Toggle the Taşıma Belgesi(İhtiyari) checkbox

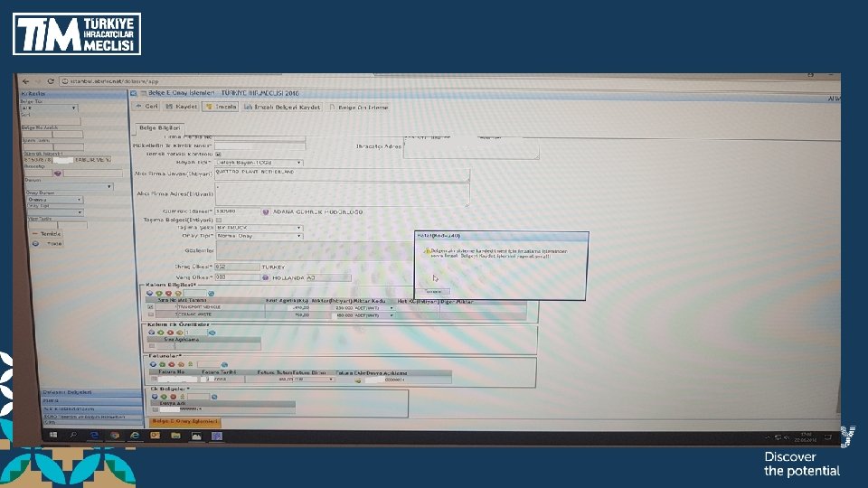[x=219, y=220]
